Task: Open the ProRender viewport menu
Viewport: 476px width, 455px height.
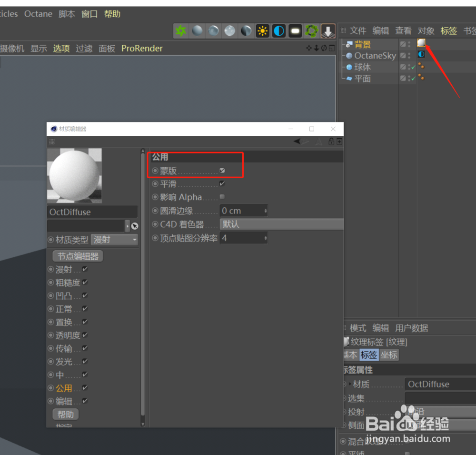Action: click(x=142, y=48)
